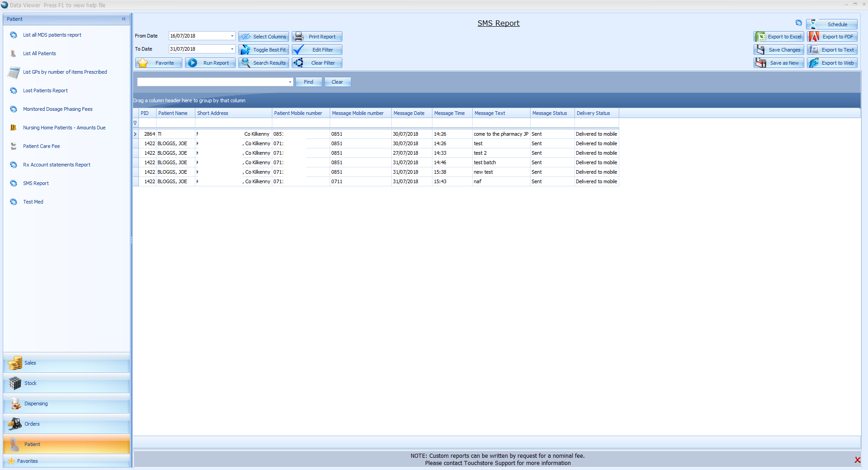
Task: Switch to Dispensing navigation group
Action: pyautogui.click(x=66, y=404)
